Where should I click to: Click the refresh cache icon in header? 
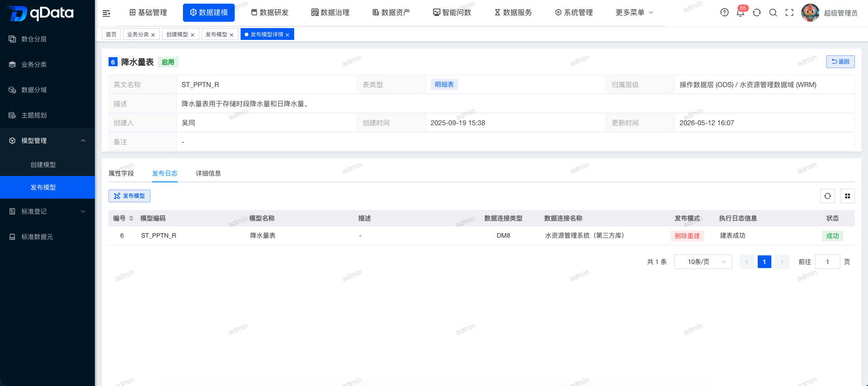(x=757, y=13)
